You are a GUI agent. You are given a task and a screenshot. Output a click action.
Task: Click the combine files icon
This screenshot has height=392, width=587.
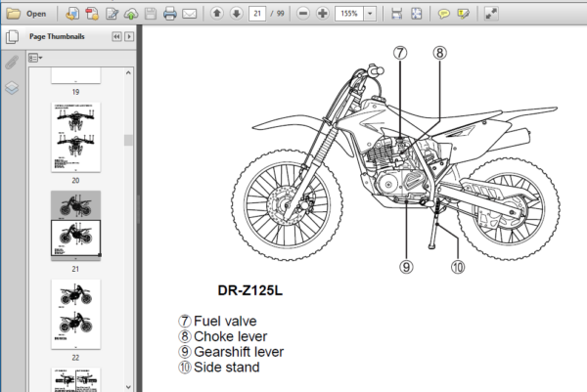[x=92, y=14]
